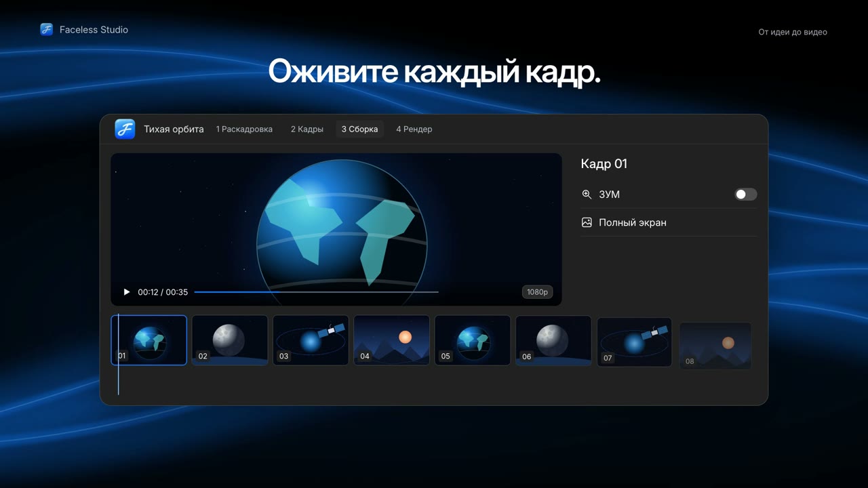Click the Полный экран option
The image size is (868, 488).
669,222
